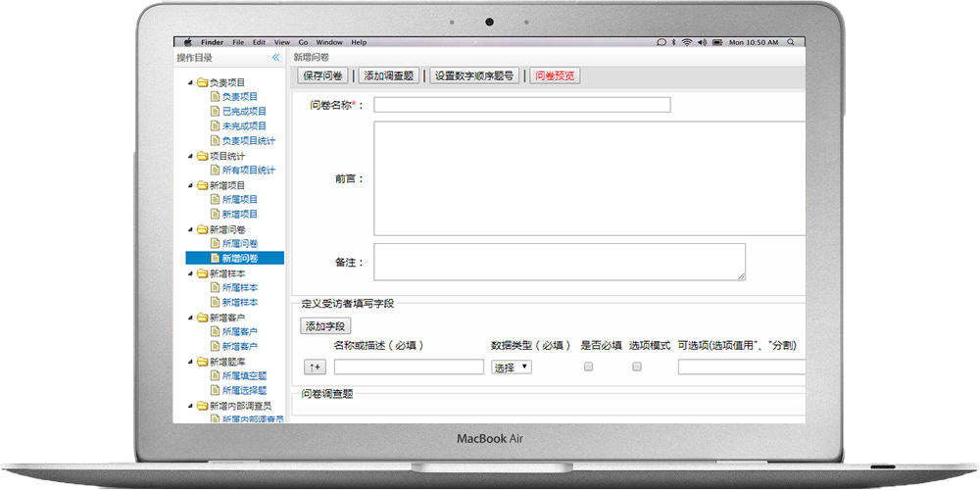
Task: Click the ↑+ move-up field button
Action: tap(315, 367)
